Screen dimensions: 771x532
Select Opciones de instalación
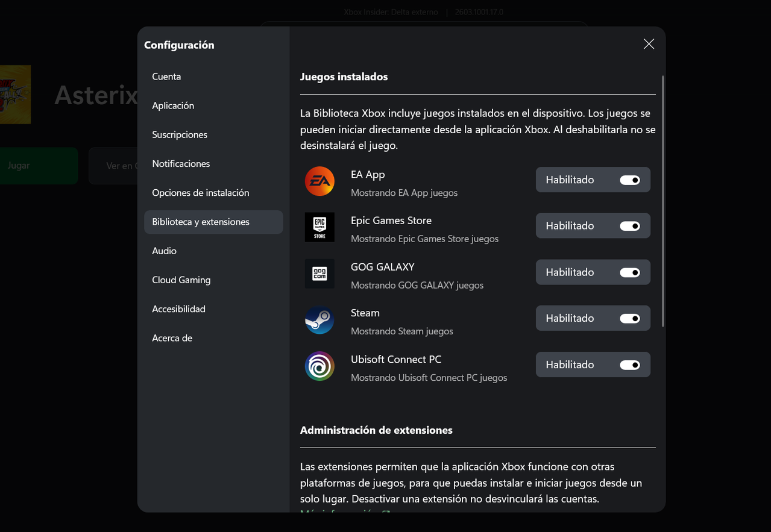pyautogui.click(x=213, y=193)
